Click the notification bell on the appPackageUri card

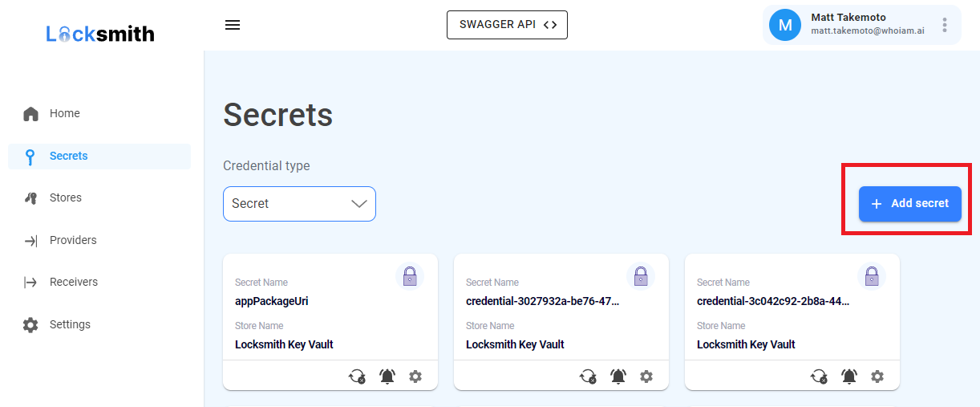(387, 376)
